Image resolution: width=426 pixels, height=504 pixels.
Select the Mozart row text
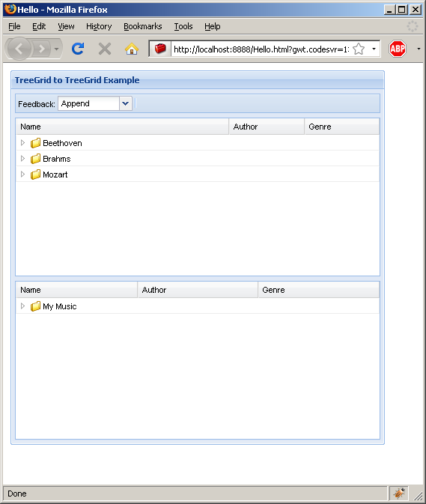tap(55, 174)
